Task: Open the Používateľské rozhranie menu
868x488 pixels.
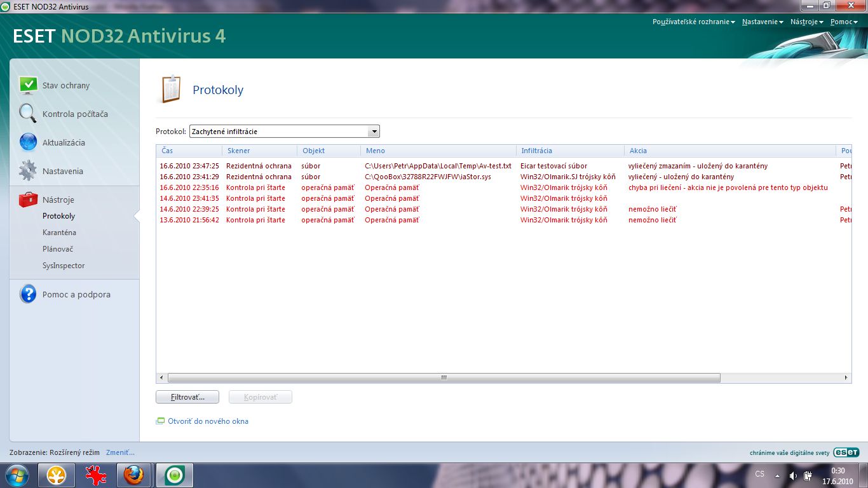Action: click(x=693, y=22)
